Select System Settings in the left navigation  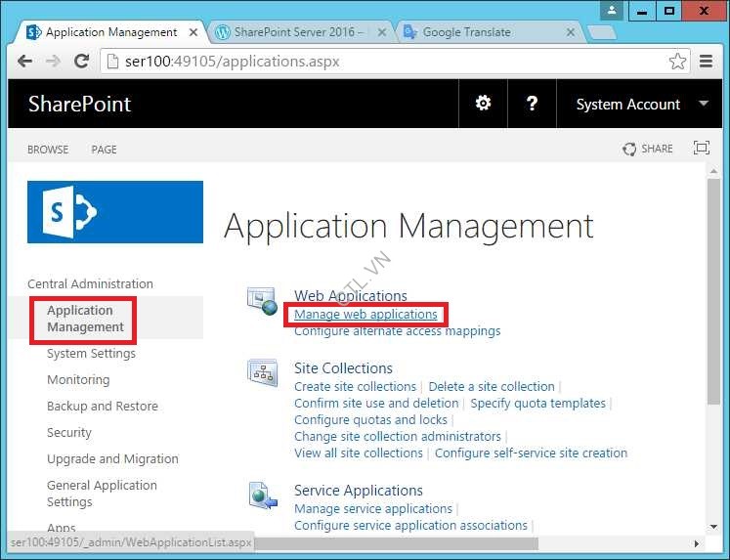coord(91,354)
